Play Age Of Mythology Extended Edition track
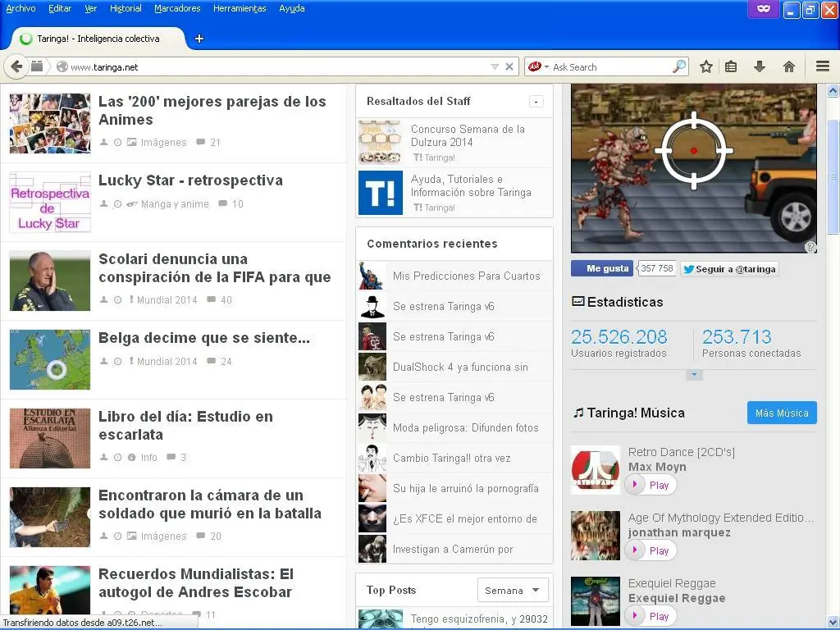 (x=651, y=550)
